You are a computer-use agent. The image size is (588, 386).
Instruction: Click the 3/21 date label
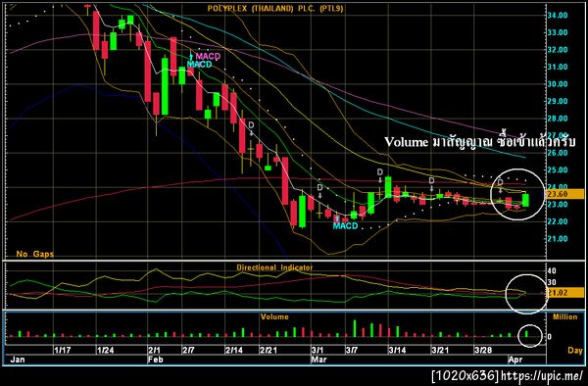440,351
